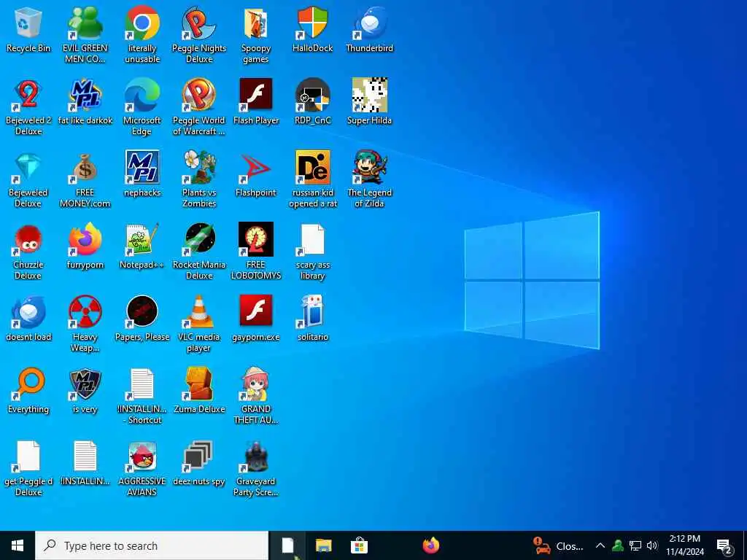Click the green user tray icon
747x560 pixels.
tap(617, 545)
